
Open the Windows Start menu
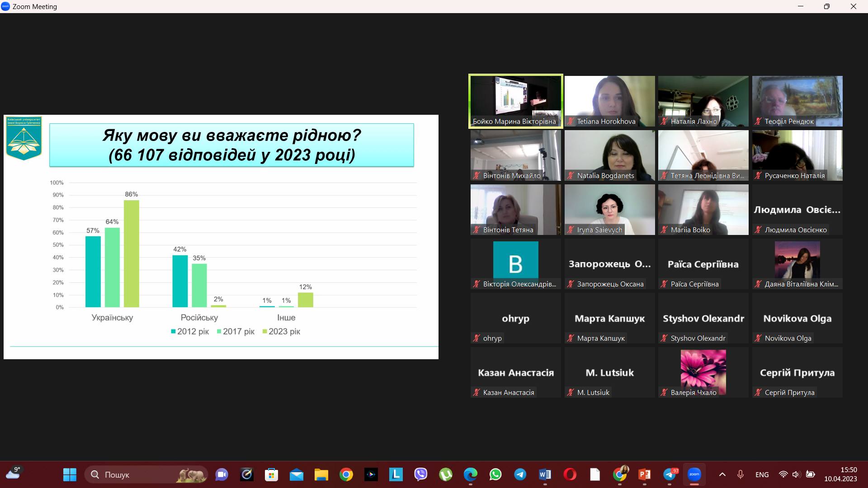point(70,474)
